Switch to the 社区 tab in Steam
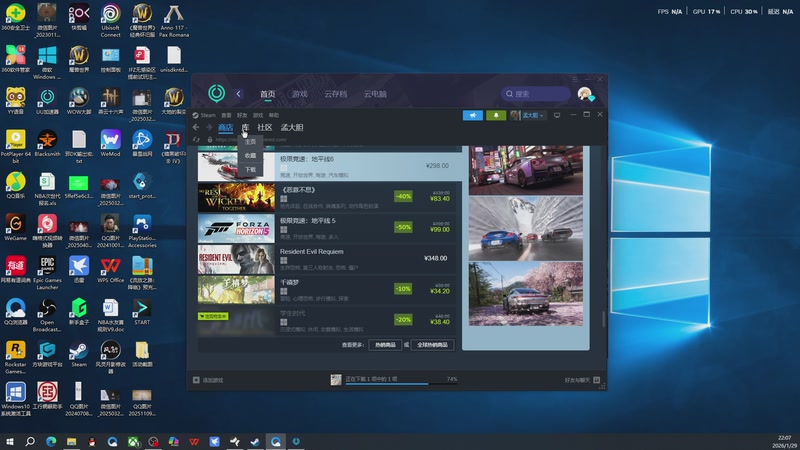Image resolution: width=800 pixels, height=450 pixels. [265, 128]
